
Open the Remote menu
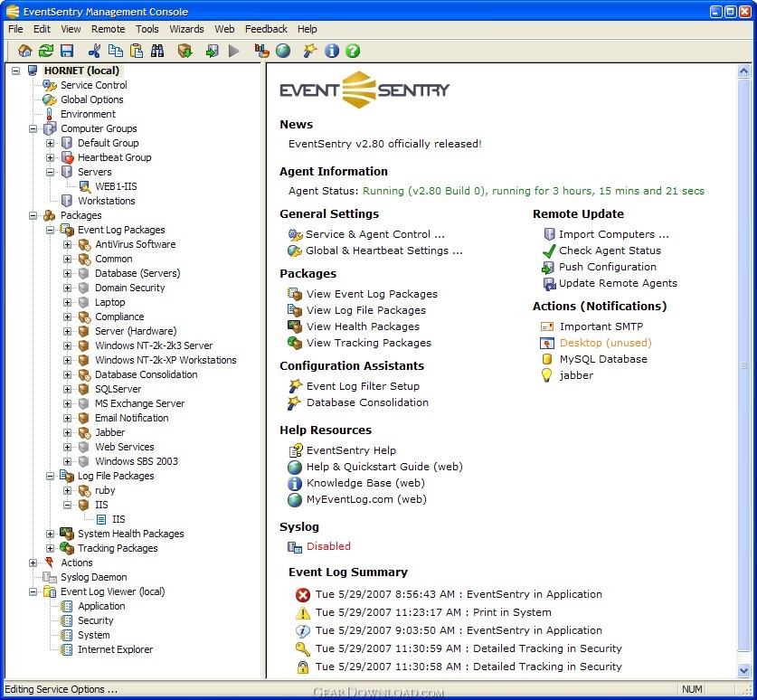(109, 29)
